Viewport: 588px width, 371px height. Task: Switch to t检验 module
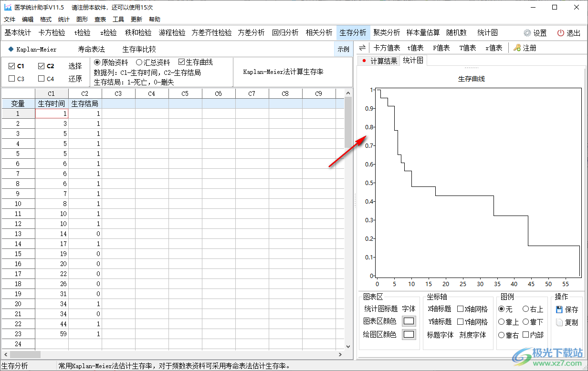82,32
